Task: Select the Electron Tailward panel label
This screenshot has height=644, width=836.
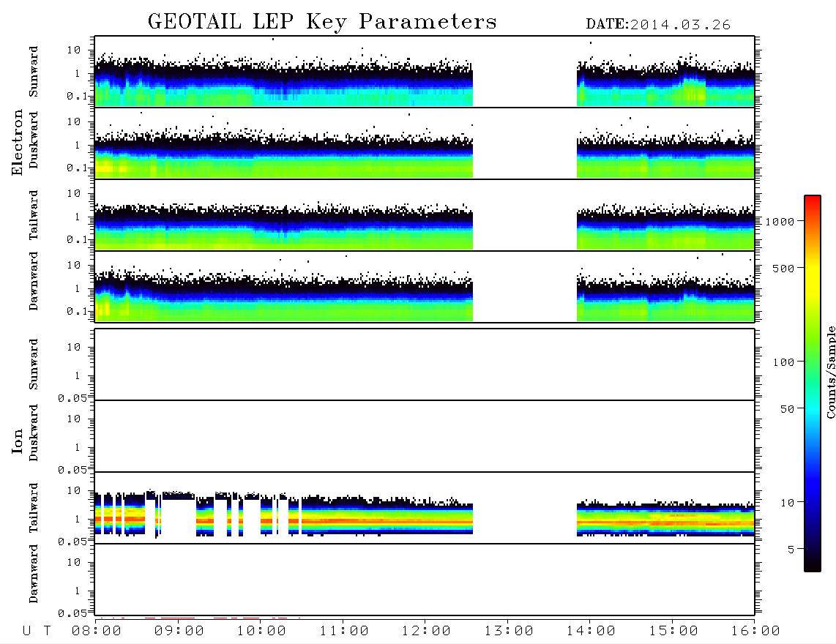Action: [34, 215]
